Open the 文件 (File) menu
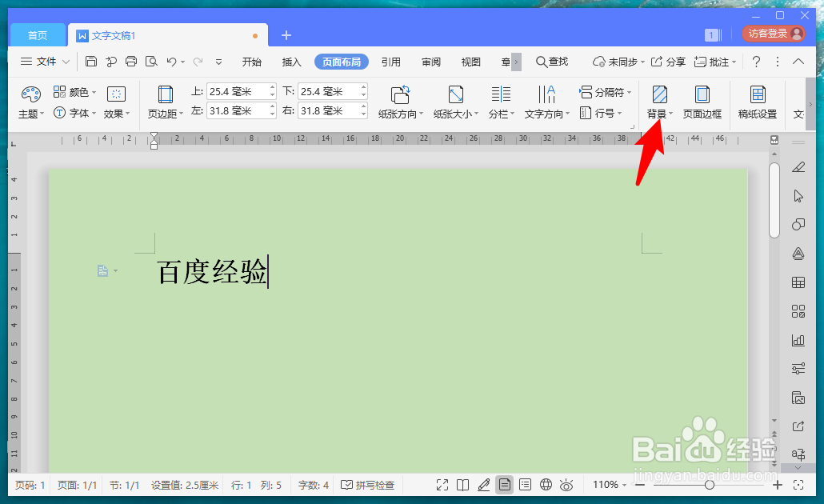Image resolution: width=824 pixels, height=504 pixels. point(43,61)
